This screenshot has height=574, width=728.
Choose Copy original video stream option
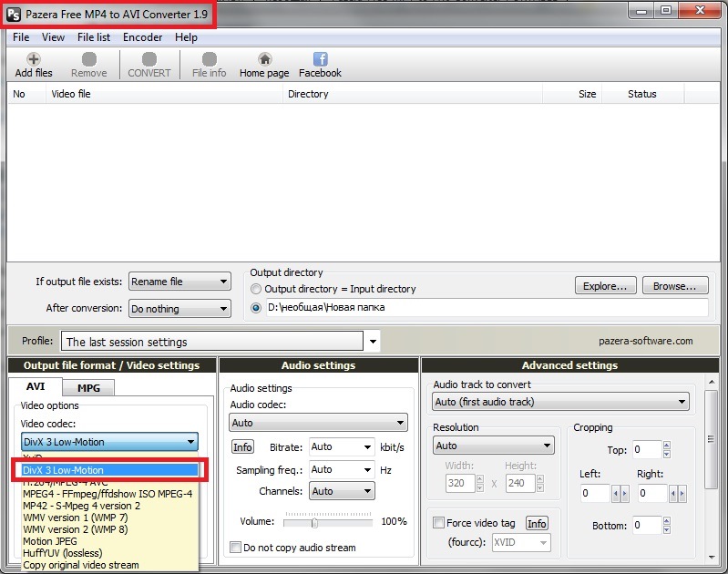pos(110,565)
